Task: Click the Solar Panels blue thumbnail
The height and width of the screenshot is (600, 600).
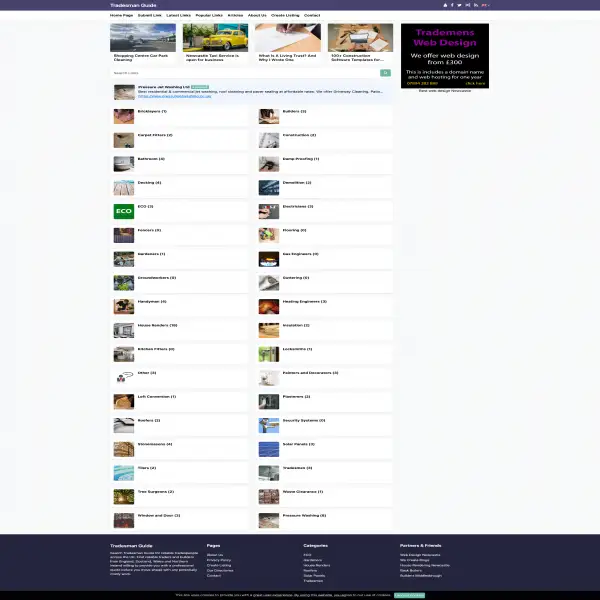Action: [269, 449]
